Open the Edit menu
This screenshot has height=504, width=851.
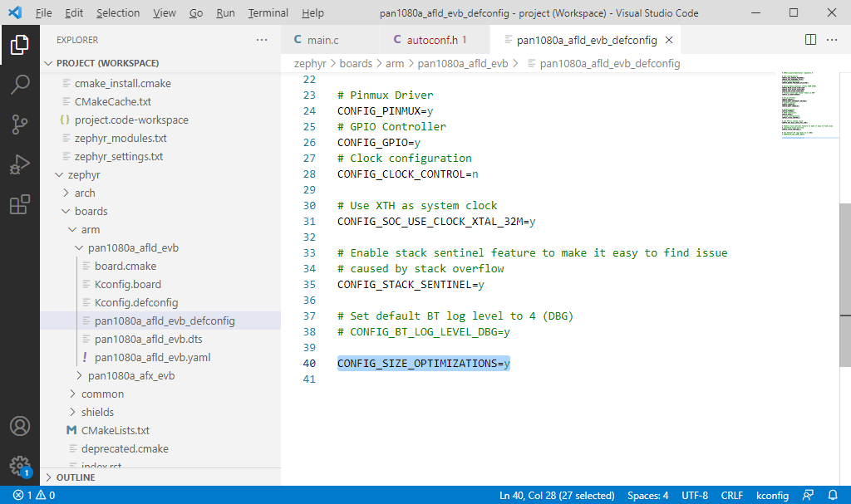pyautogui.click(x=74, y=13)
